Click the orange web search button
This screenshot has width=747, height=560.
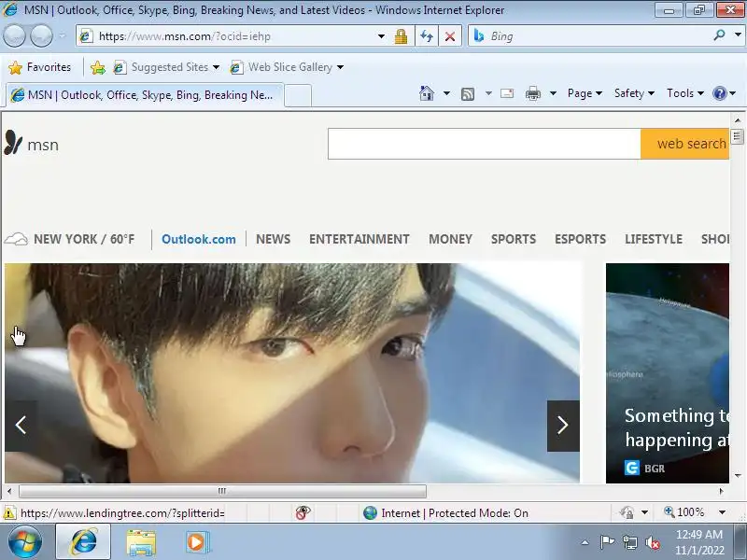point(685,144)
